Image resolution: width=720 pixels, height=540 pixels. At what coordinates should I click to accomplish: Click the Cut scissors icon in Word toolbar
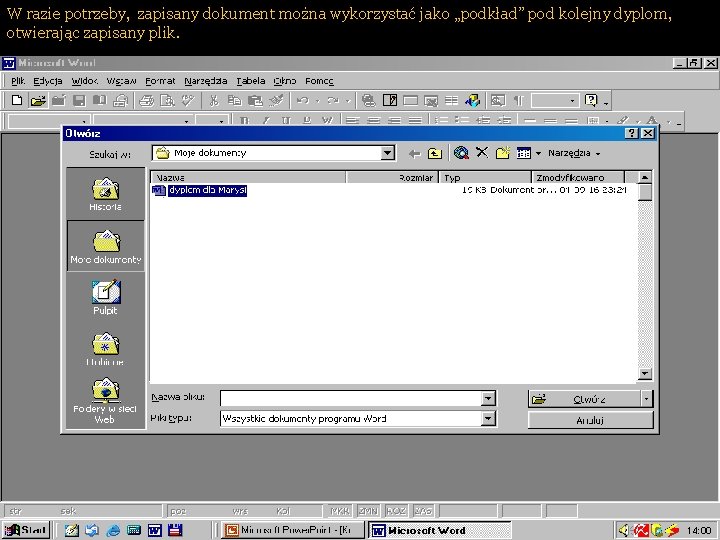[214, 100]
